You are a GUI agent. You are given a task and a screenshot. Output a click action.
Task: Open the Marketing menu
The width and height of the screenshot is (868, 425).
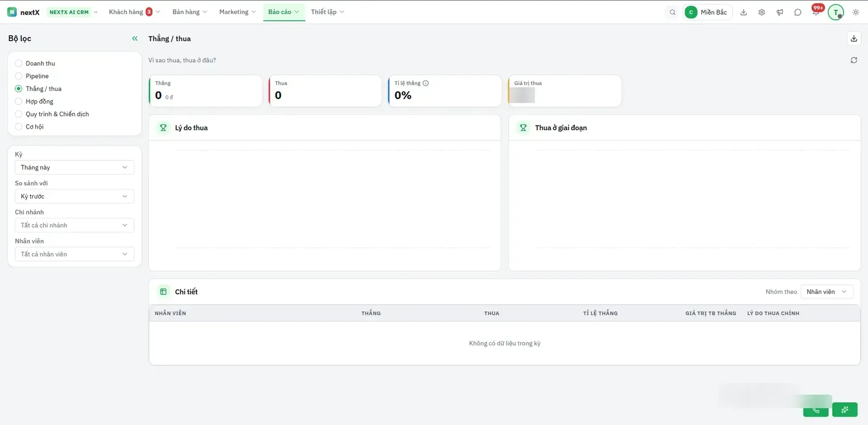(x=237, y=12)
